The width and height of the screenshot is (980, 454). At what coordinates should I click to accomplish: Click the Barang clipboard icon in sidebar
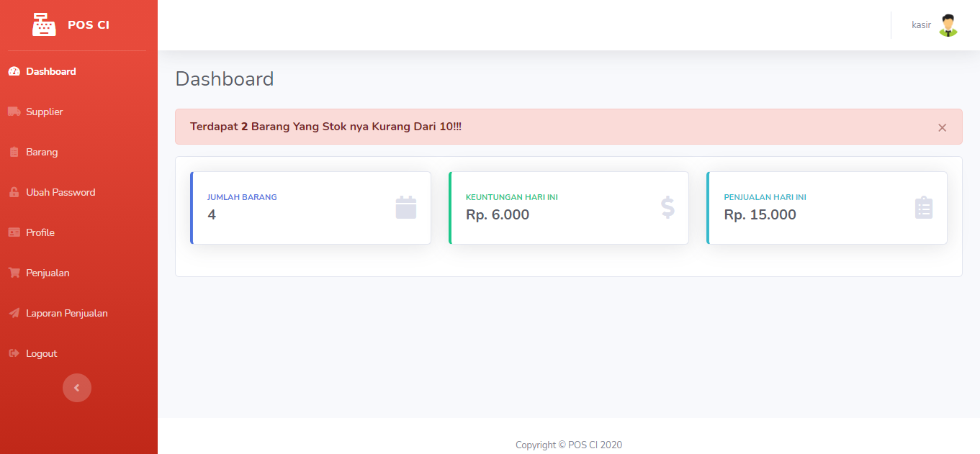pyautogui.click(x=14, y=152)
